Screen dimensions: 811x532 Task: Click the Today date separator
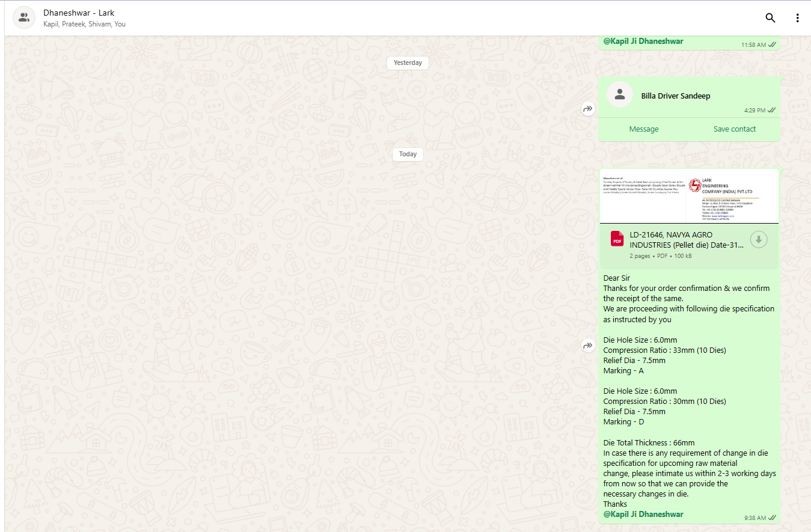[x=408, y=154]
